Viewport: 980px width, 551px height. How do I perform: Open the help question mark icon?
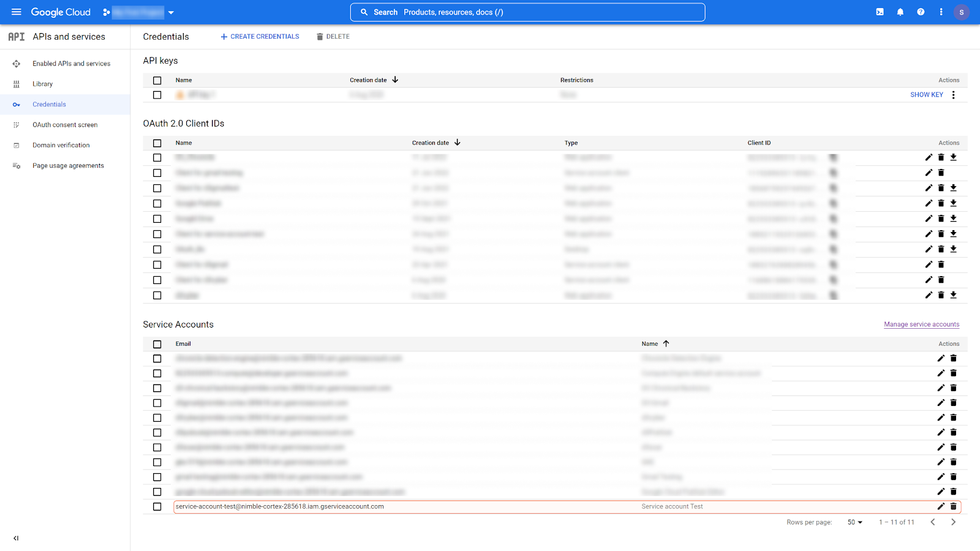point(921,12)
